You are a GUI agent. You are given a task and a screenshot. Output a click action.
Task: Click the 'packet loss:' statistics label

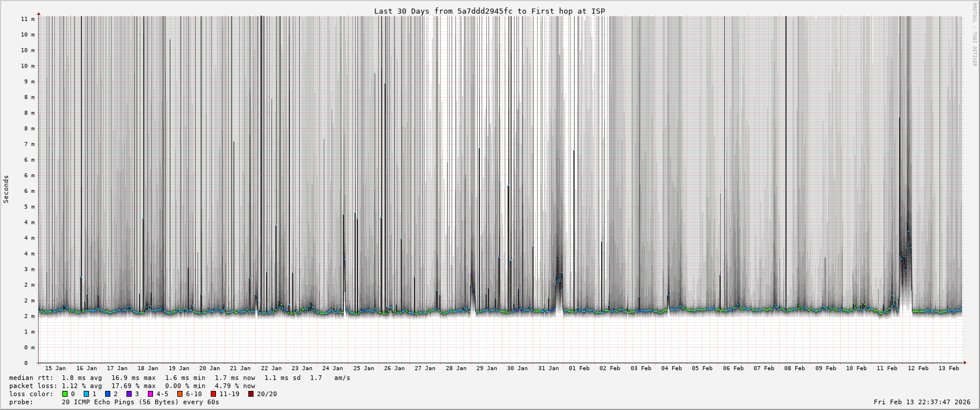(x=33, y=386)
